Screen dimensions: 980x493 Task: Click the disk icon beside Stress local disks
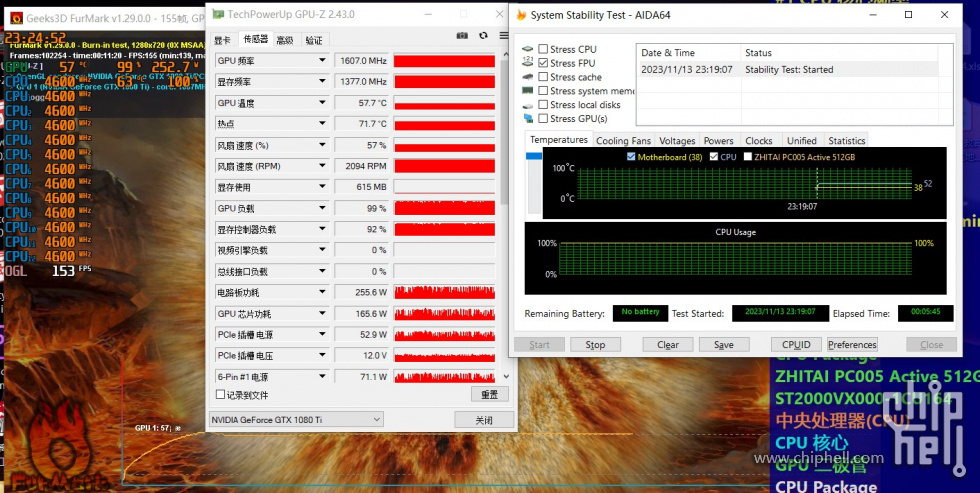point(528,105)
